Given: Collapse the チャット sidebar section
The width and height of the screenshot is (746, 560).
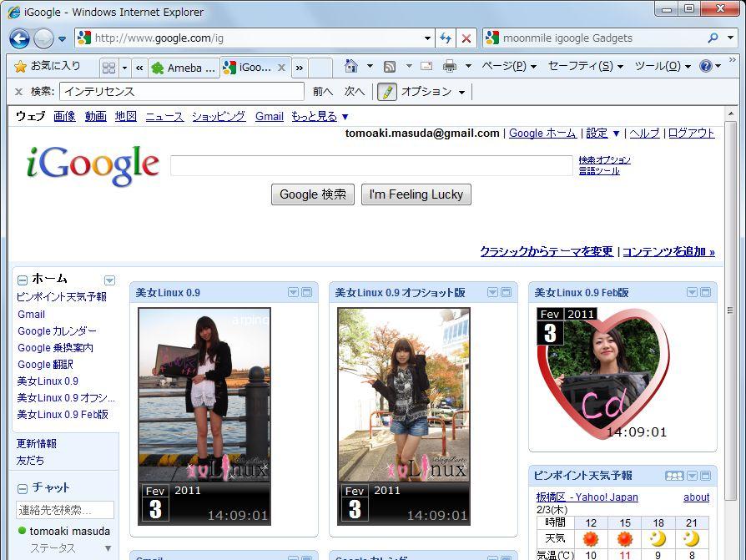Looking at the screenshot, I should point(23,488).
